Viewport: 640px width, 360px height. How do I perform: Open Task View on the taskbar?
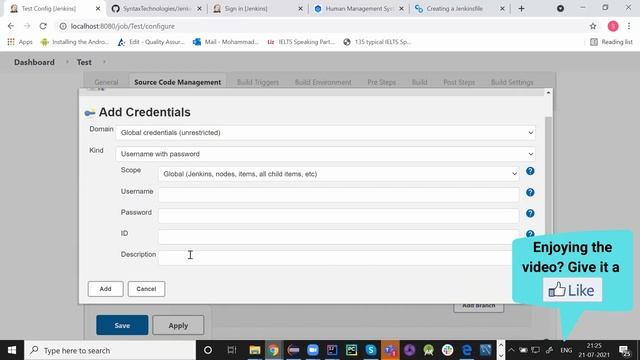(x=232, y=350)
